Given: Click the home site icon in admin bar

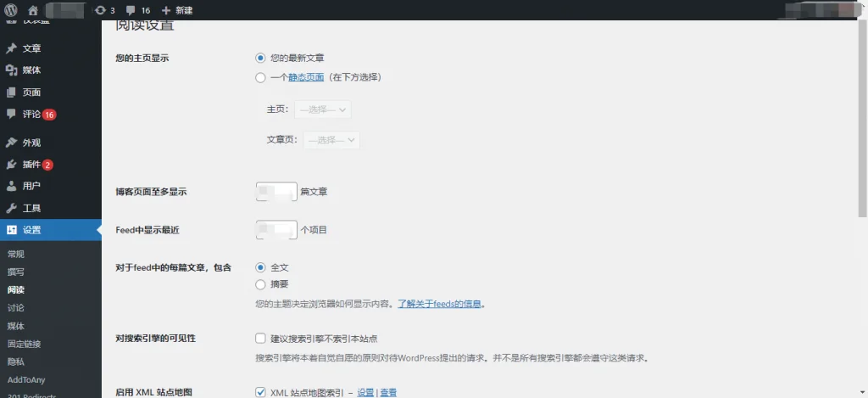Looking at the screenshot, I should tap(33, 10).
